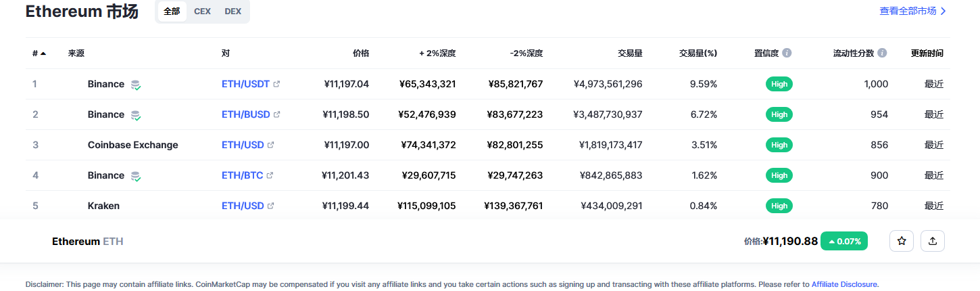Sort by the 交易量 column header

pyautogui.click(x=630, y=53)
